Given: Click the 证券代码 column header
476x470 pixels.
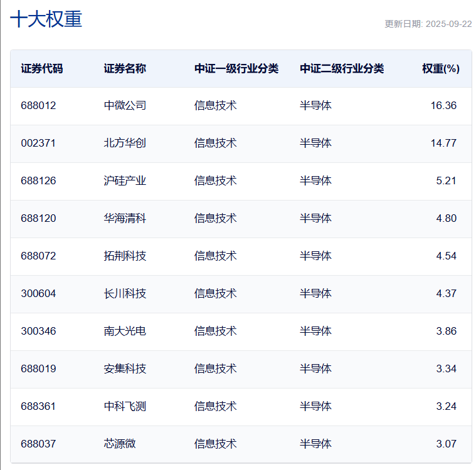Looking at the screenshot, I should tap(41, 68).
